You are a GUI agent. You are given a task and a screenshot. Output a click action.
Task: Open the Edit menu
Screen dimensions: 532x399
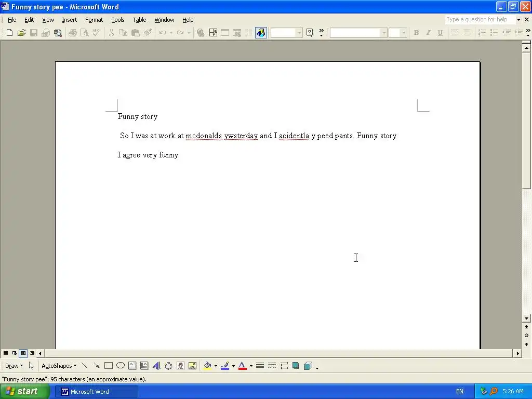click(x=29, y=20)
